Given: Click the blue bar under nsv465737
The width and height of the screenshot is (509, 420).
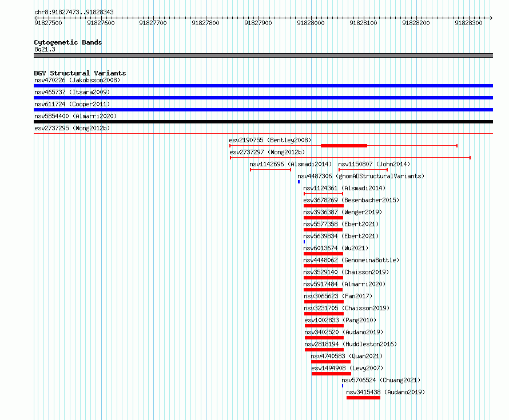Looking at the screenshot, I should pyautogui.click(x=263, y=98).
